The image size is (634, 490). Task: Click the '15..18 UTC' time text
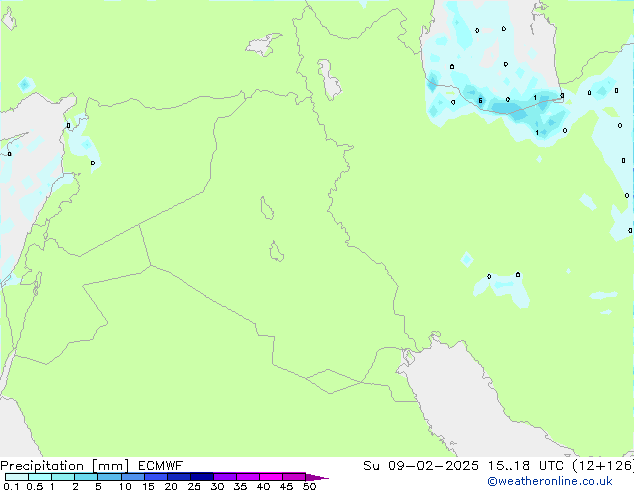[x=526, y=466]
